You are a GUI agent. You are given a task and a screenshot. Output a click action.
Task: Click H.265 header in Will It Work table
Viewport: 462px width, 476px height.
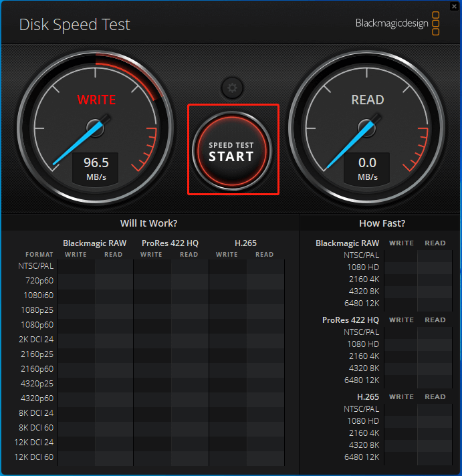coord(245,243)
